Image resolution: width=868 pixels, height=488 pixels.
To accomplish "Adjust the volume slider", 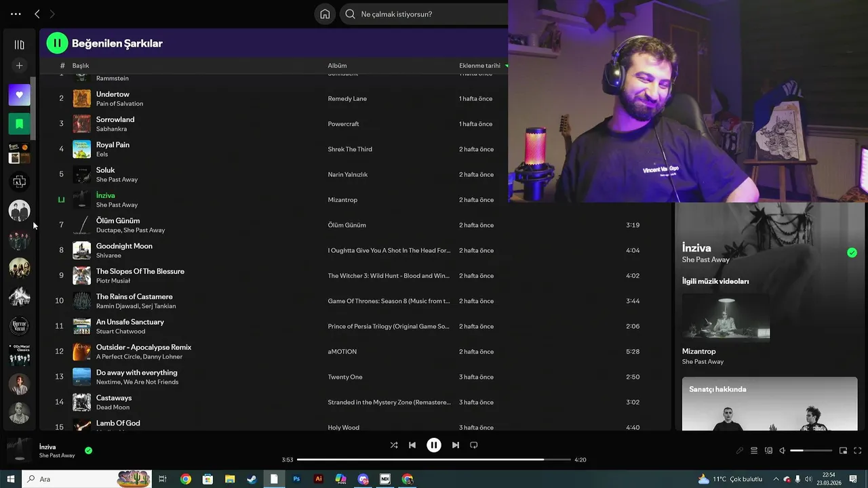I will (811, 451).
